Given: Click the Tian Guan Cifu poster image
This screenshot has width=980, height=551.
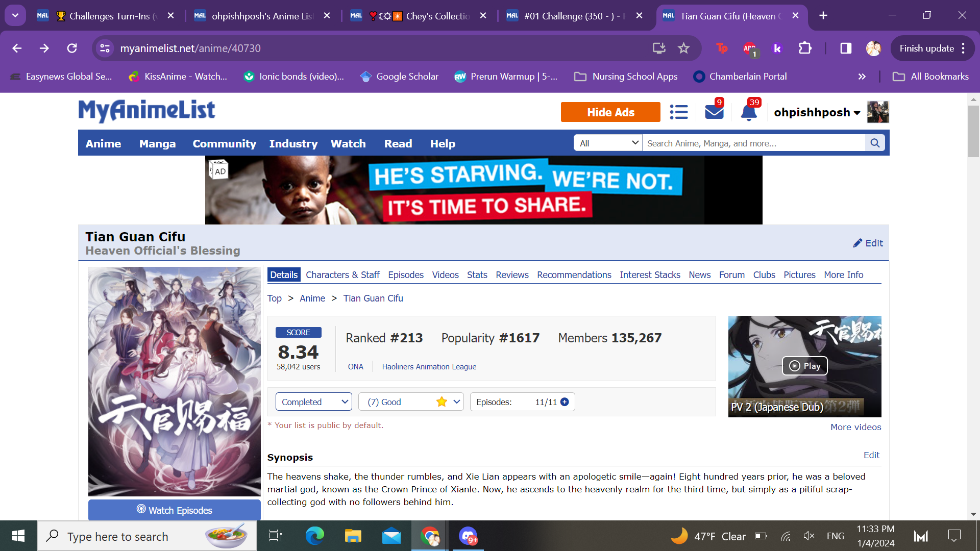Looking at the screenshot, I should [175, 381].
